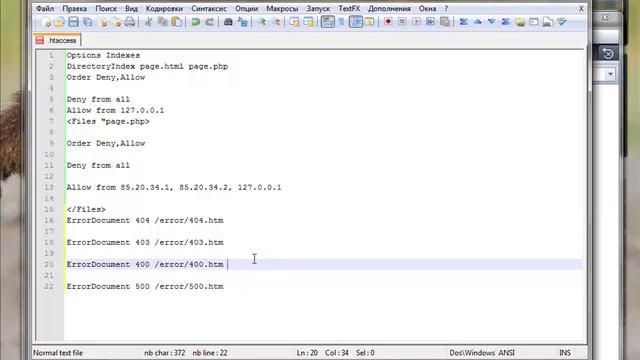Click 'nb char : 372' status entry
This screenshot has width=640, height=360.
click(x=164, y=353)
